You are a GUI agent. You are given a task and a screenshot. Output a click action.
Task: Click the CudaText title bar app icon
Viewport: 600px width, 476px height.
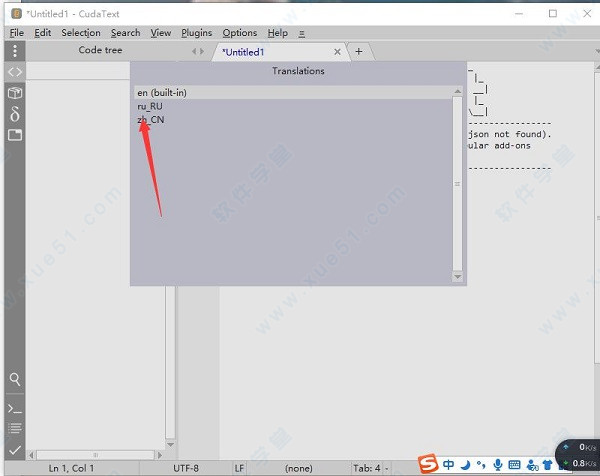16,14
